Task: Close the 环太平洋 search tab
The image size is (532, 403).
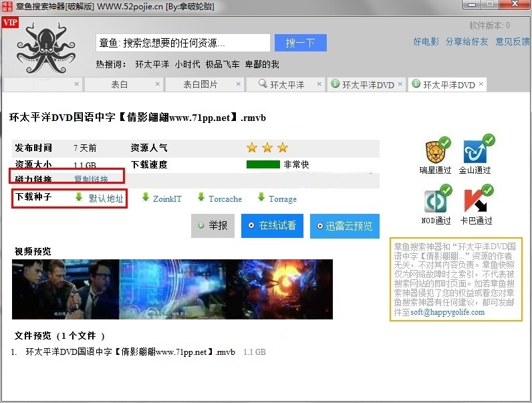Action: click(319, 84)
